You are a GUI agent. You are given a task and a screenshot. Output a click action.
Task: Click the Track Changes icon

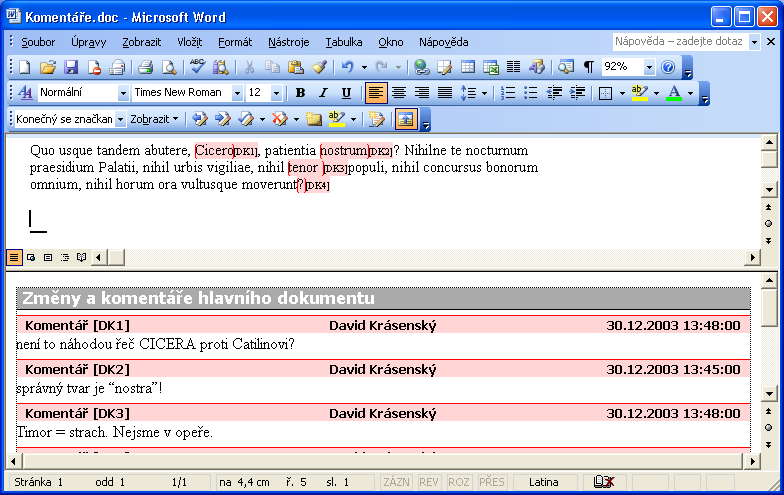point(376,119)
